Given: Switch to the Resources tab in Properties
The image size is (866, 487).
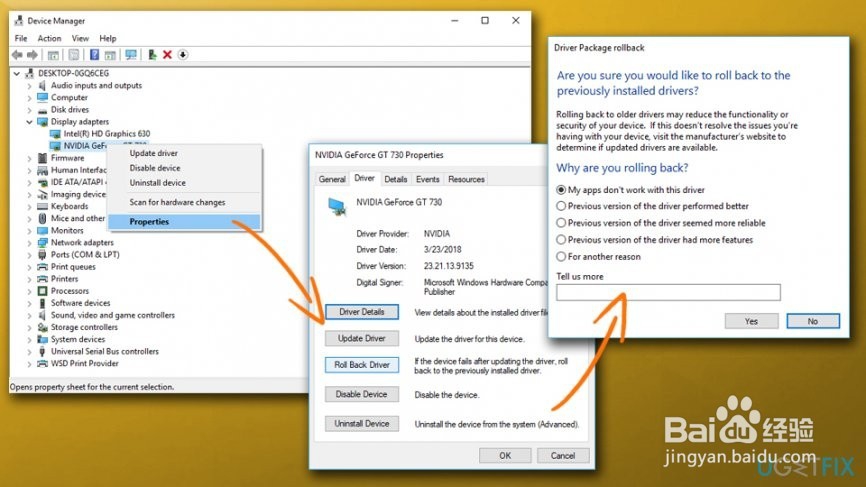Looking at the screenshot, I should pyautogui.click(x=466, y=179).
